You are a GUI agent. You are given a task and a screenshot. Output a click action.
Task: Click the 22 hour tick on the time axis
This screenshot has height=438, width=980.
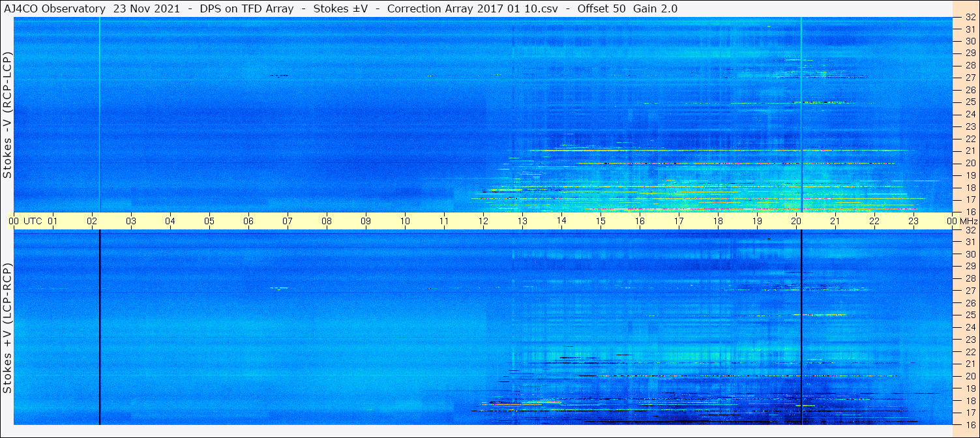coord(874,221)
